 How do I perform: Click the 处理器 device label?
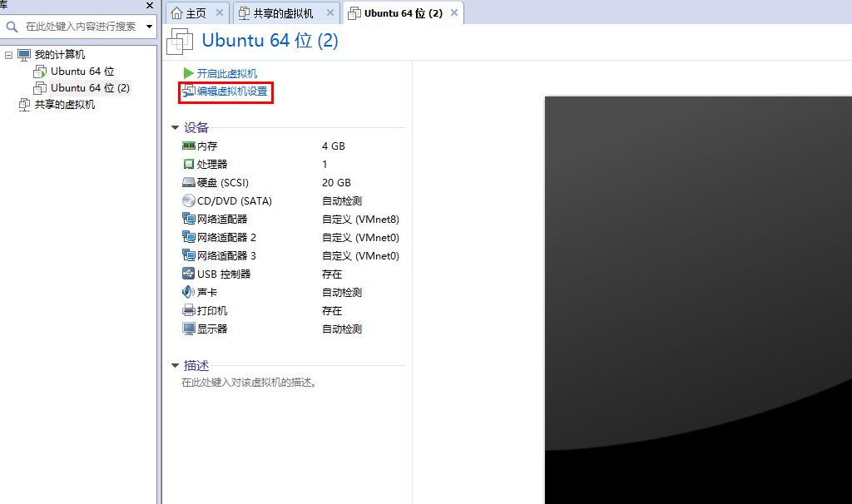pos(212,164)
